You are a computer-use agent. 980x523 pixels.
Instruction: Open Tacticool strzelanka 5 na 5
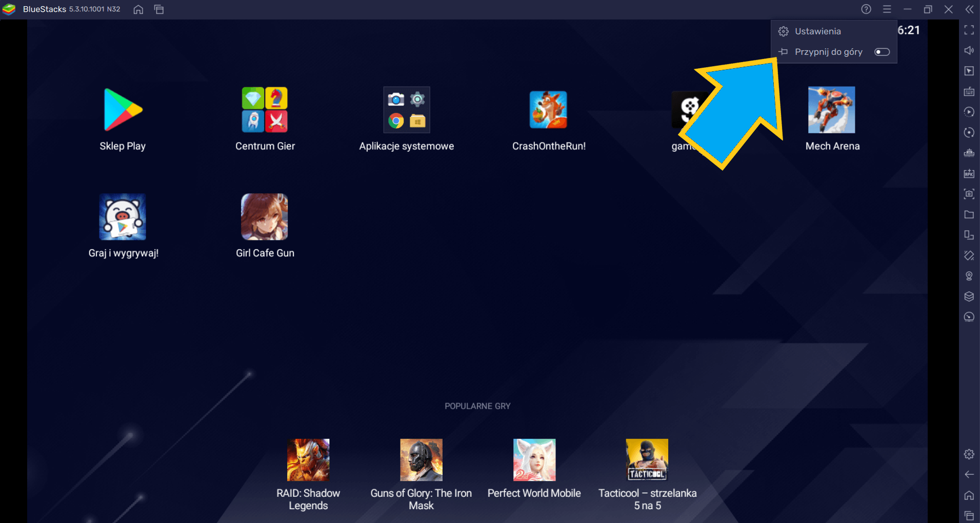(647, 460)
